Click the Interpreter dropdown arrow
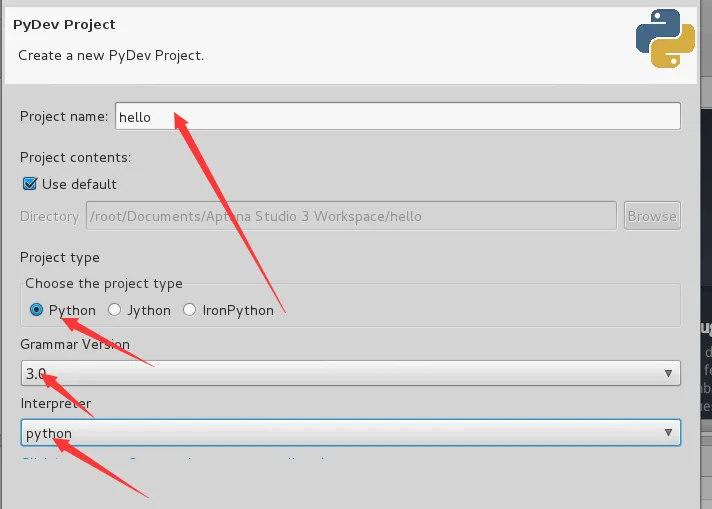Image resolution: width=712 pixels, height=509 pixels. pyautogui.click(x=668, y=433)
